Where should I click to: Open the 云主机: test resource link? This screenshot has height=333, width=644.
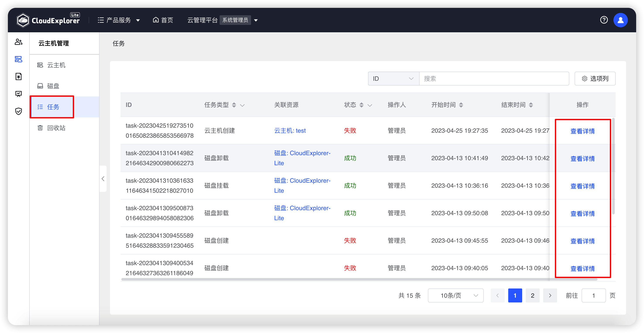(x=290, y=131)
